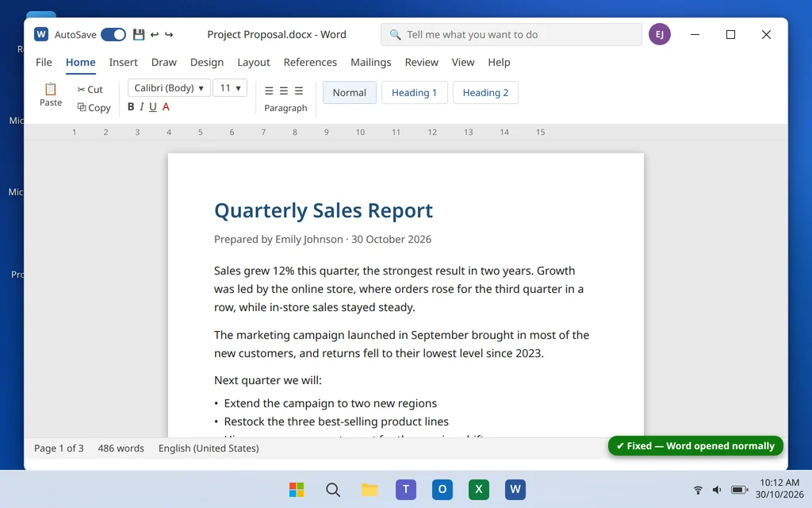Open Wi-Fi network settings in tray
This screenshot has width=812, height=508.
coord(698,490)
